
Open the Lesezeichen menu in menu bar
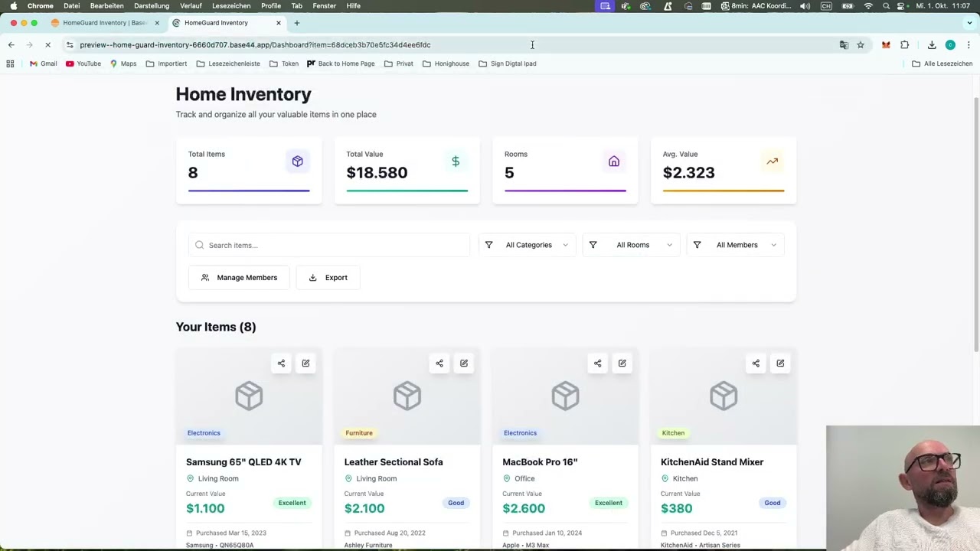pyautogui.click(x=231, y=5)
